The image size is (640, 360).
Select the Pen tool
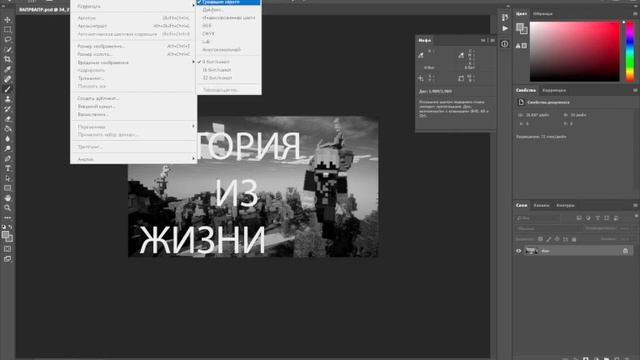click(x=7, y=158)
